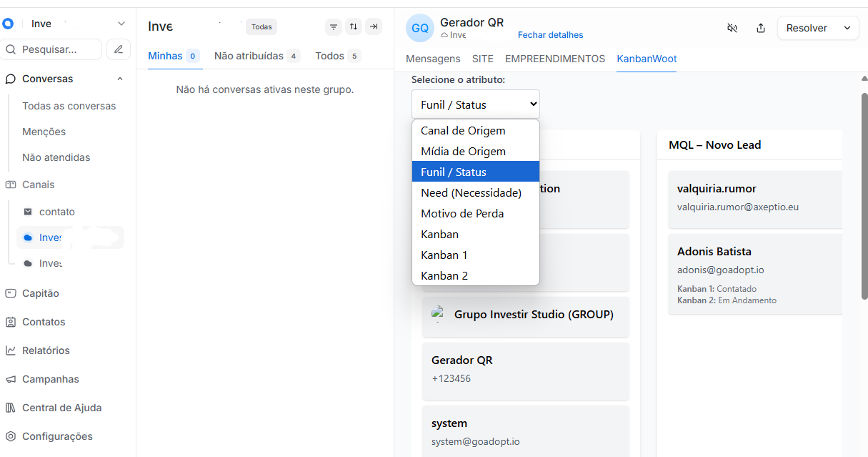Click the GQ contact avatar
The image size is (868, 457).
[x=420, y=28]
